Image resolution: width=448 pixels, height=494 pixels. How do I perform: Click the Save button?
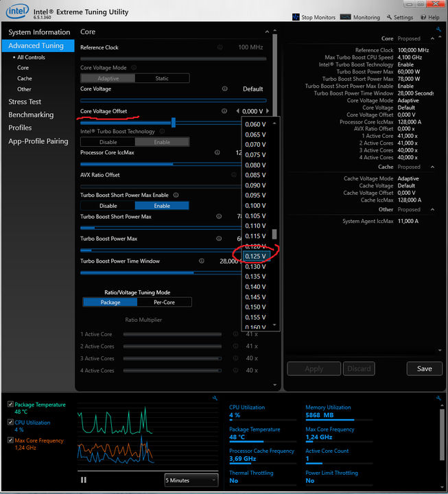click(425, 368)
